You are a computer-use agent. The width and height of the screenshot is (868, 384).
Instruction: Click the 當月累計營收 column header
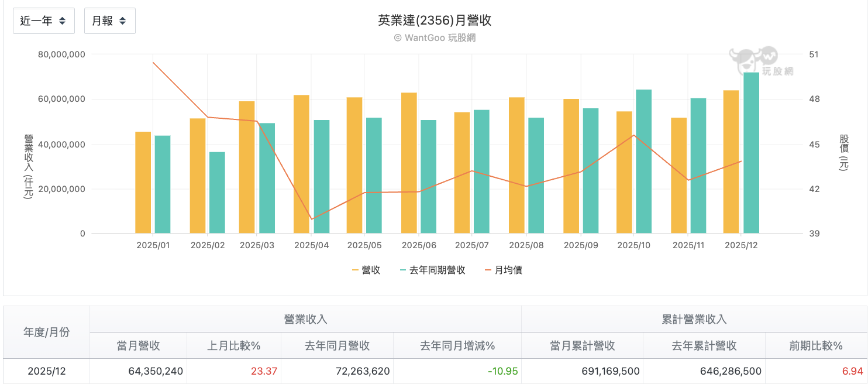pos(582,345)
